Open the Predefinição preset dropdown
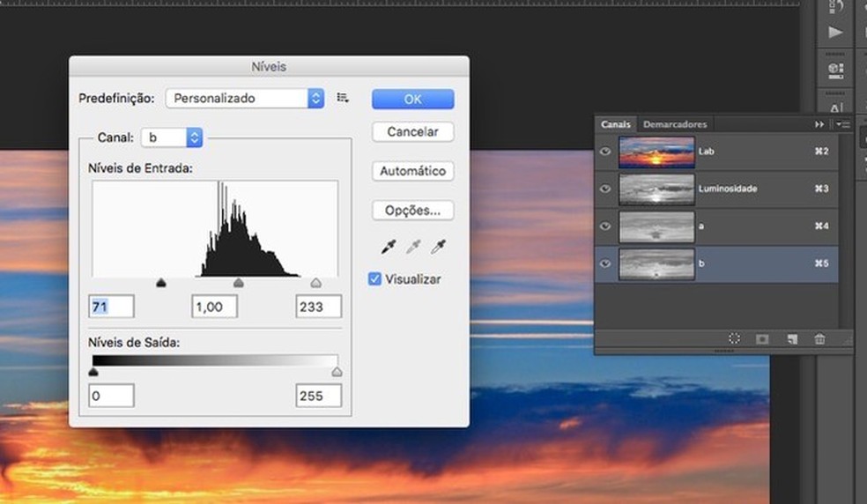 [245, 99]
